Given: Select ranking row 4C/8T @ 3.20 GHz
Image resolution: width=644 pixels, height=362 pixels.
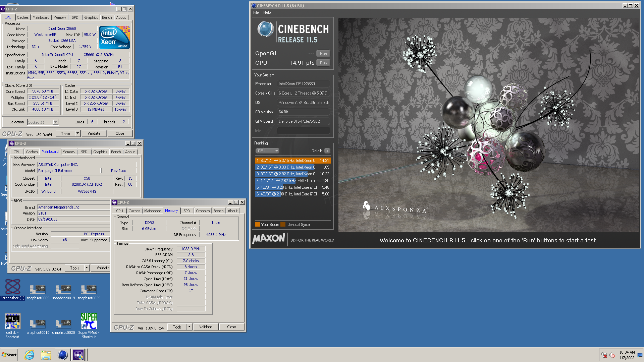Looking at the screenshot, I should pyautogui.click(x=293, y=187).
